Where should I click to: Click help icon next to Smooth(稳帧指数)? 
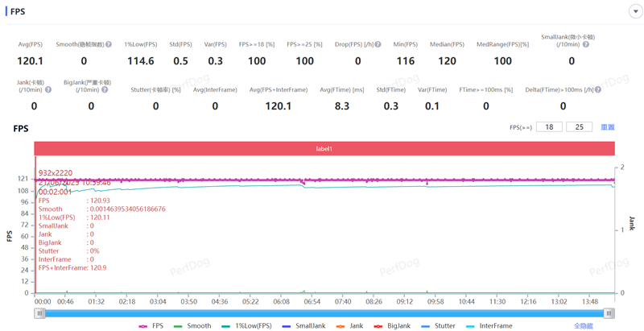click(109, 45)
